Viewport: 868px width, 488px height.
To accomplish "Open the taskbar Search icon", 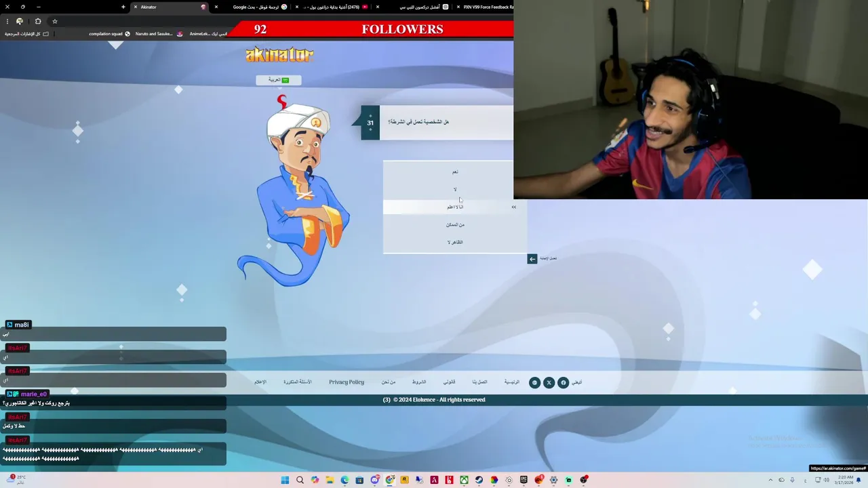I will (300, 480).
